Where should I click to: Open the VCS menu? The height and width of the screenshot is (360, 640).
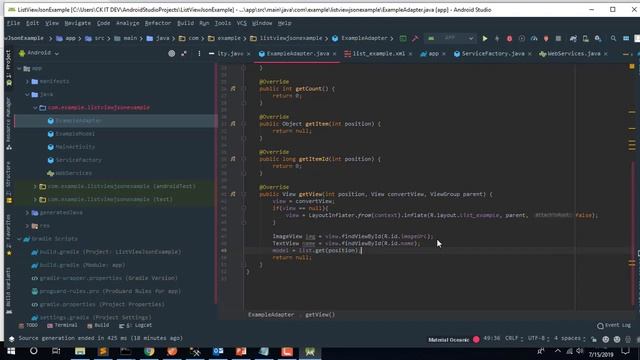(x=242, y=23)
